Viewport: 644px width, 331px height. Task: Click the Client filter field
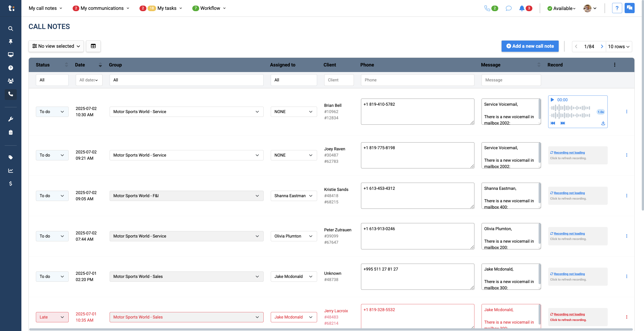[x=339, y=80]
